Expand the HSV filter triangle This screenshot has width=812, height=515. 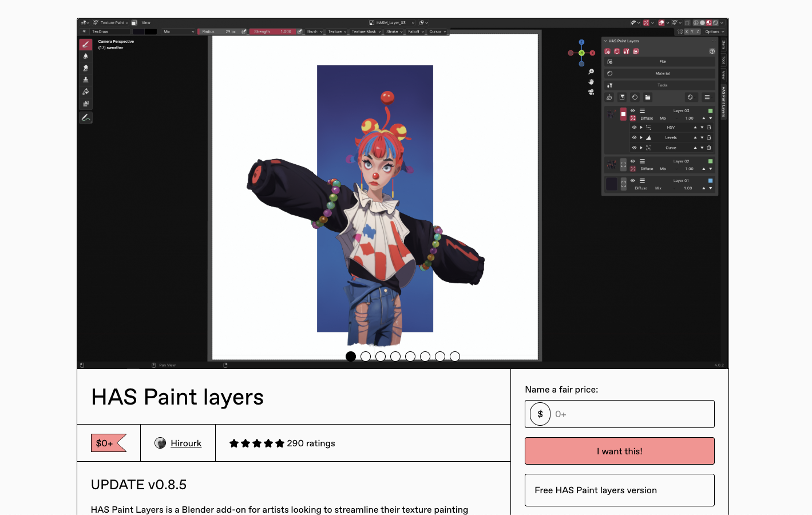point(641,128)
